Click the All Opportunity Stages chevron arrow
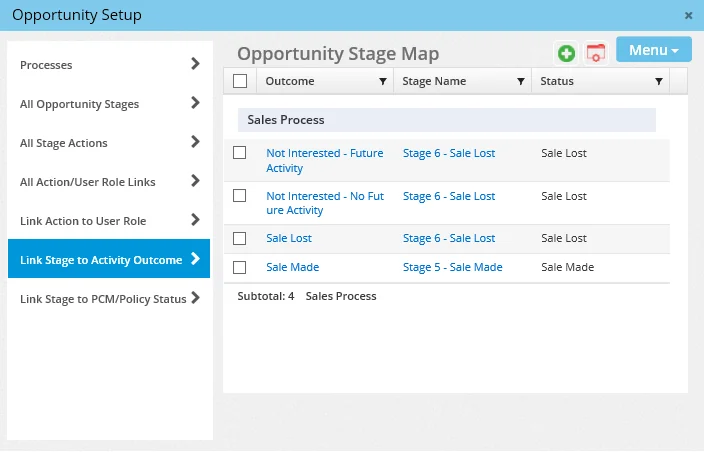 pos(195,103)
